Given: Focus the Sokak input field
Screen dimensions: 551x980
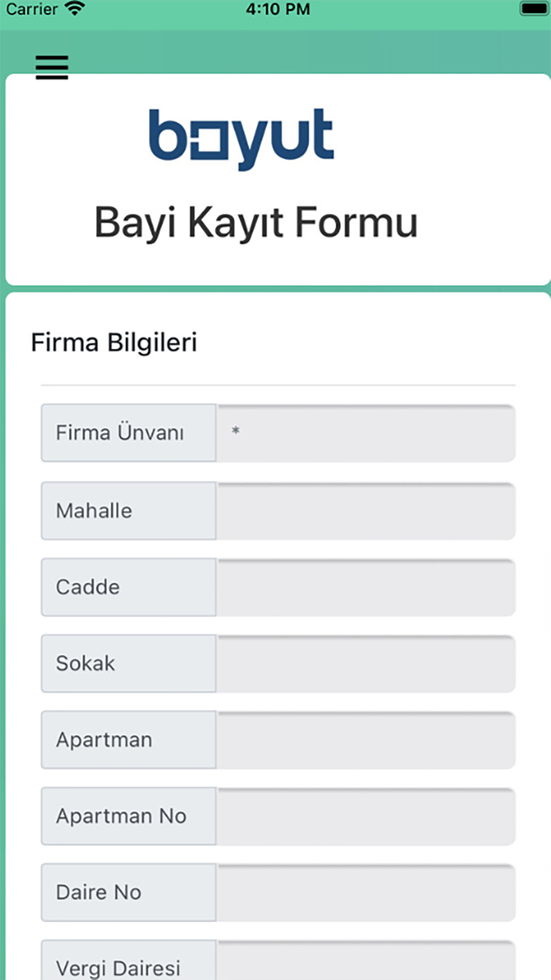Looking at the screenshot, I should 365,663.
